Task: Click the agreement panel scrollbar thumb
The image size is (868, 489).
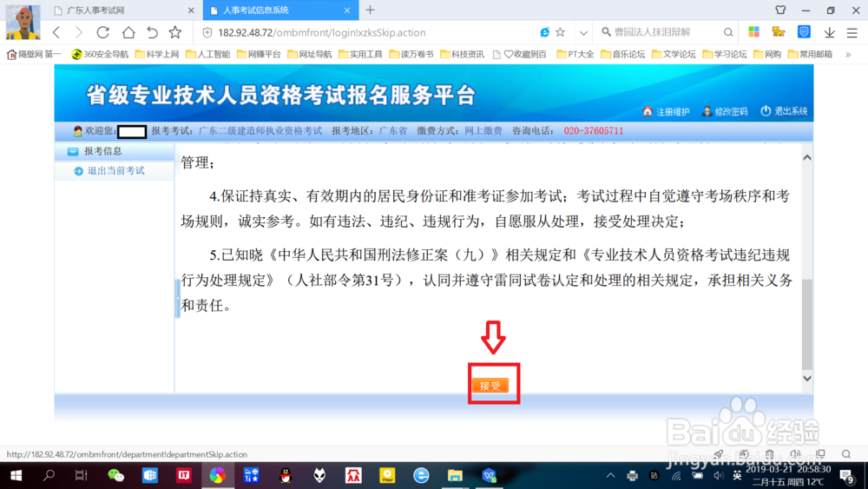Action: [807, 324]
